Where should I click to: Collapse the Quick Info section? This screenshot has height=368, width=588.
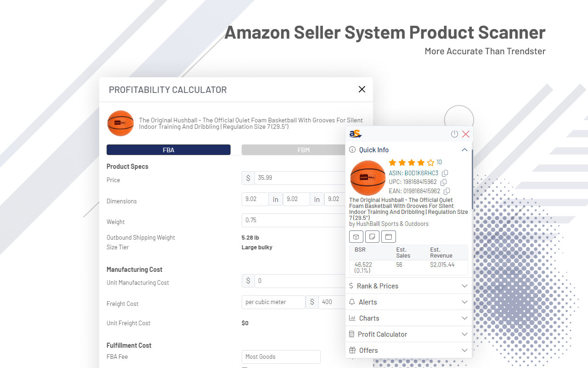tap(464, 149)
